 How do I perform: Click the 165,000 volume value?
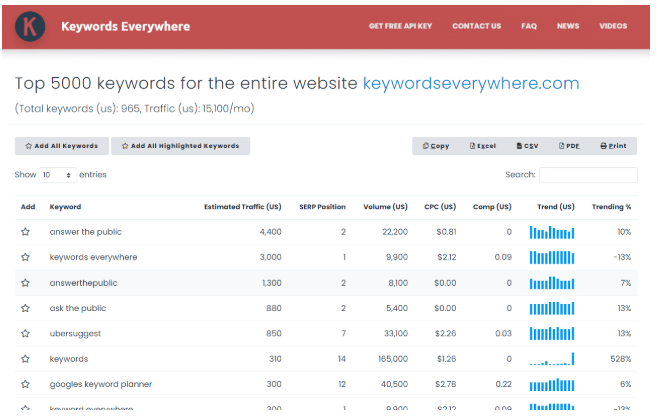393,359
